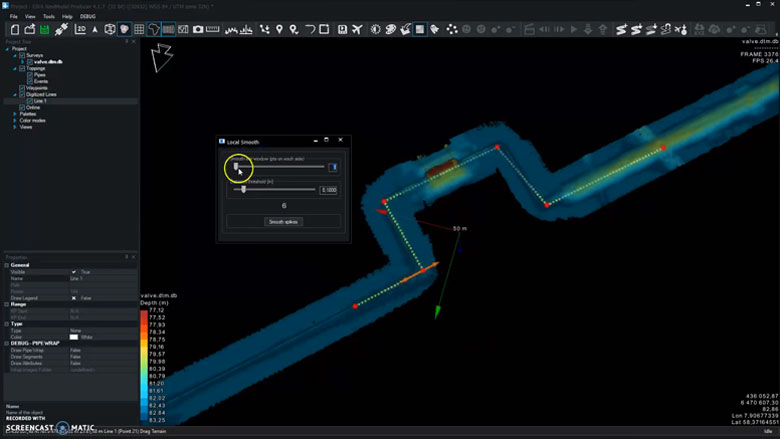Open the Tools menu
This screenshot has height=439, width=780.
[48, 17]
